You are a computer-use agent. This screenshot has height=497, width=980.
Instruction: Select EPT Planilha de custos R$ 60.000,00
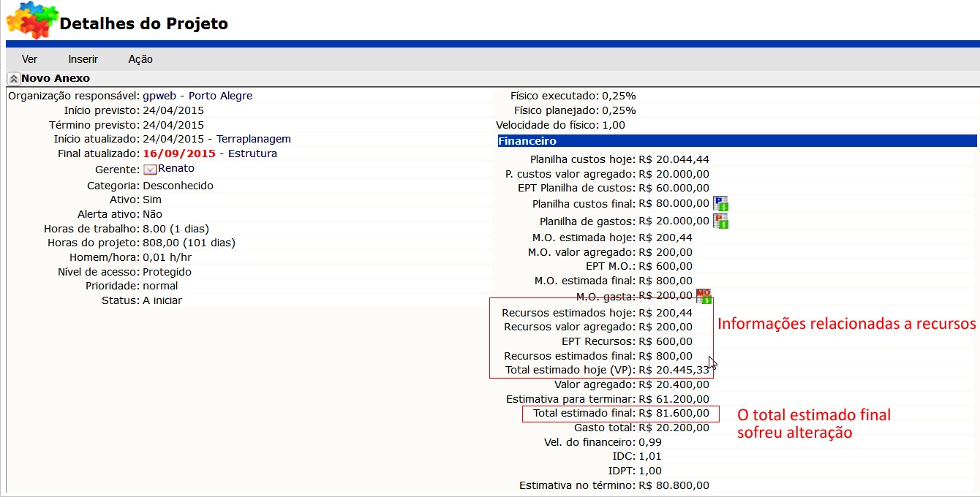click(x=674, y=188)
